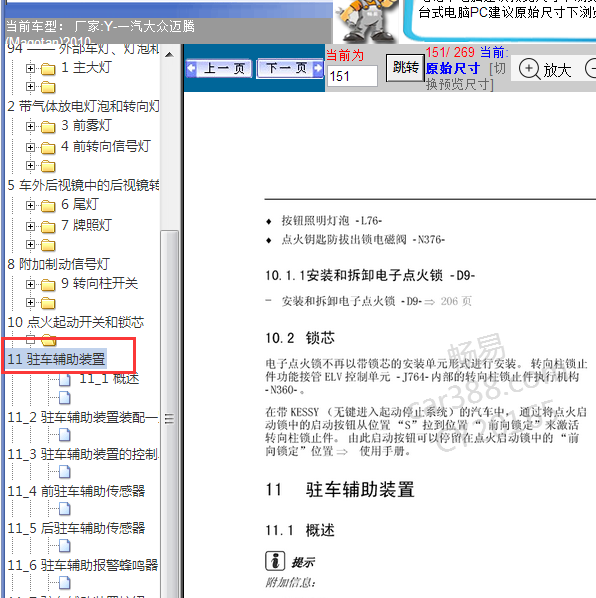
Task: Click folder icon above '8 附加制动信号灯'
Action: (x=48, y=245)
